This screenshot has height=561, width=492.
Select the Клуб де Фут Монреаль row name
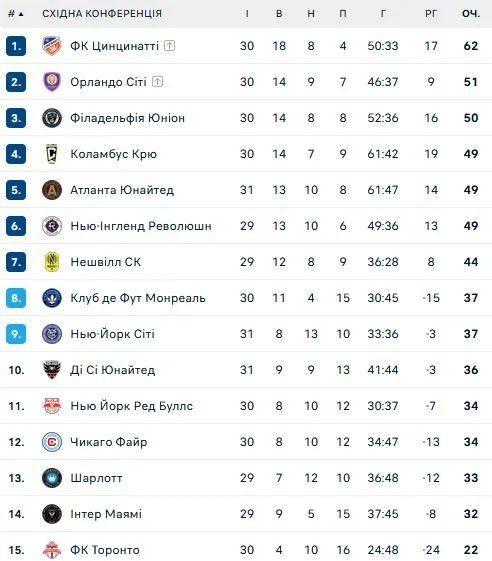point(138,298)
